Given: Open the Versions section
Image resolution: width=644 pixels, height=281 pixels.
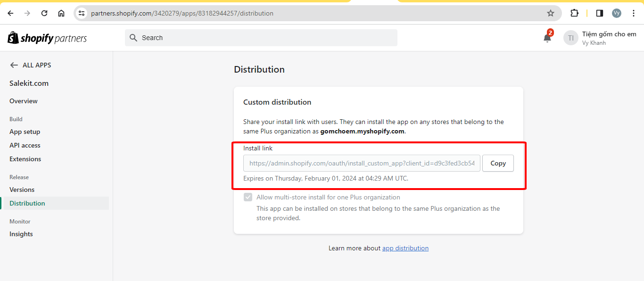Looking at the screenshot, I should 22,190.
